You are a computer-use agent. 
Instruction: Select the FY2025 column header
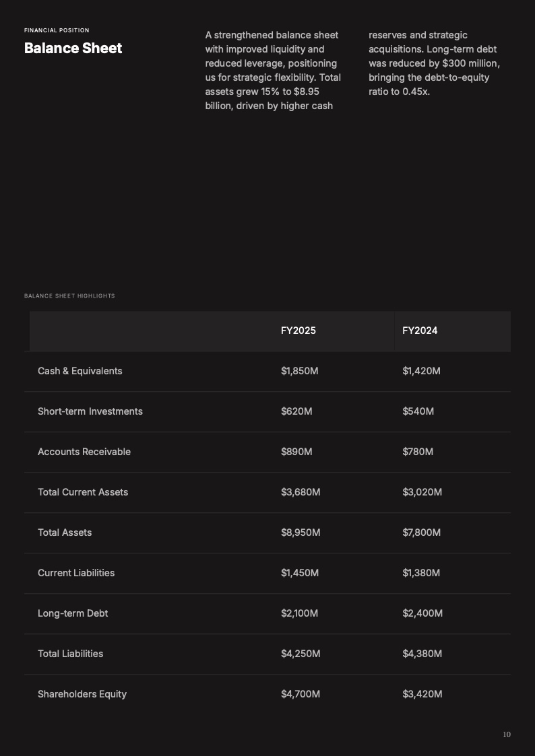pos(298,331)
